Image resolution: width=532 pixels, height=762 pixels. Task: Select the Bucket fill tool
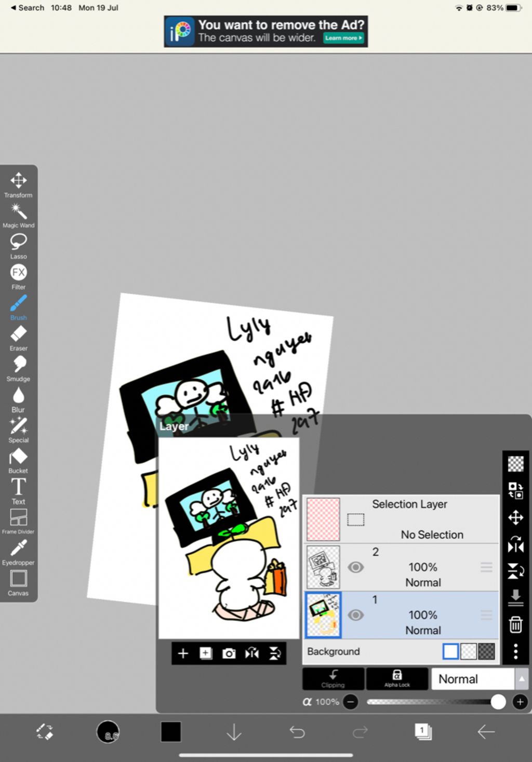tap(18, 460)
